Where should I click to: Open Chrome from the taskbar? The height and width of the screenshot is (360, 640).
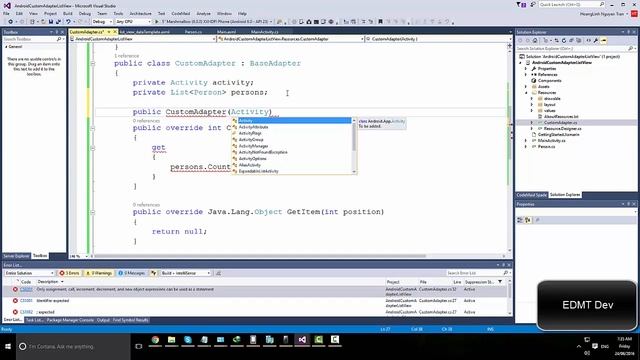tap(155, 340)
